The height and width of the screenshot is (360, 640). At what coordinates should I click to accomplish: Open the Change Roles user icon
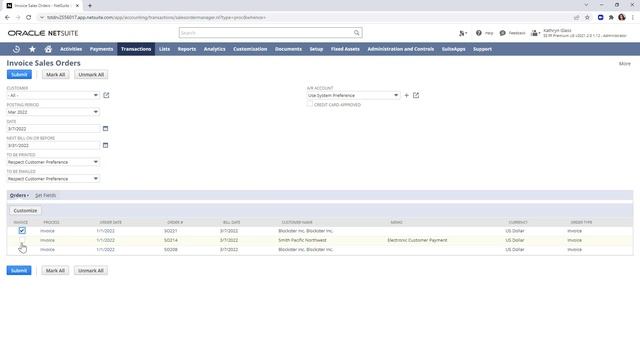[x=535, y=33]
